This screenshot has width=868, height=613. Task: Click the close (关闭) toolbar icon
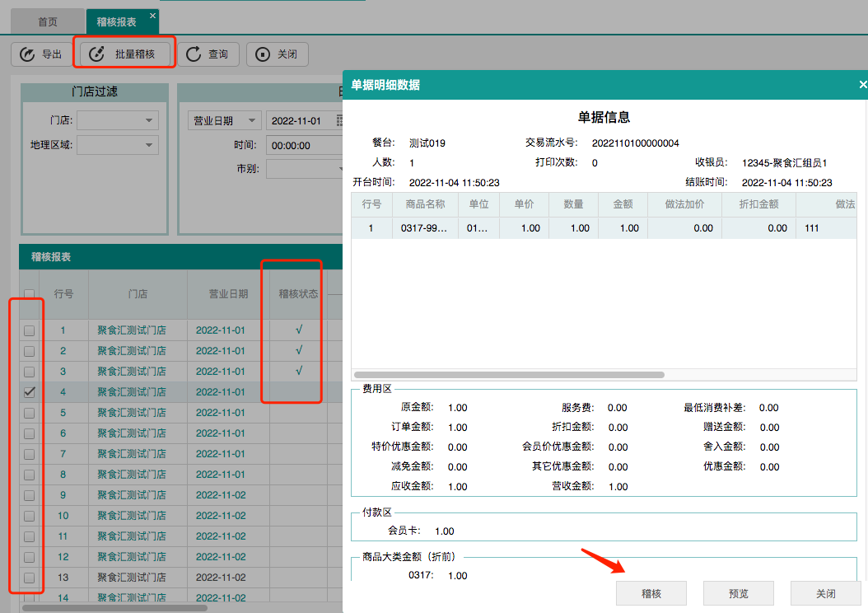click(x=263, y=54)
